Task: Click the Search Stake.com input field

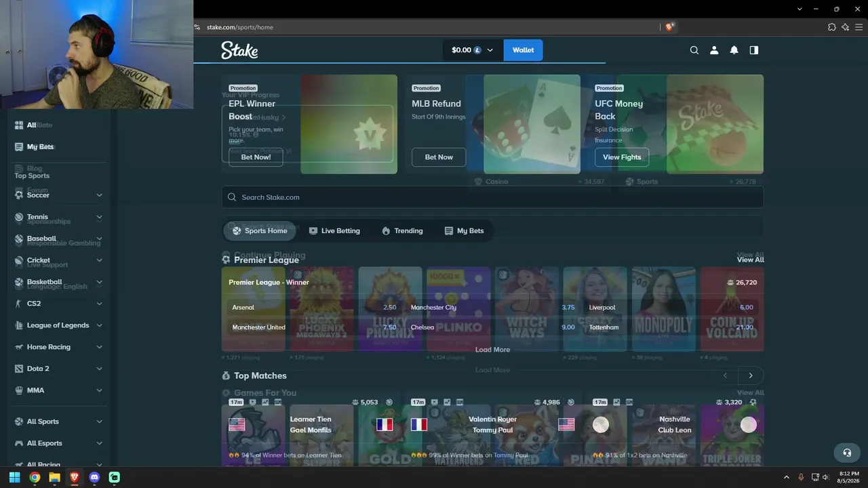Action: (x=492, y=197)
